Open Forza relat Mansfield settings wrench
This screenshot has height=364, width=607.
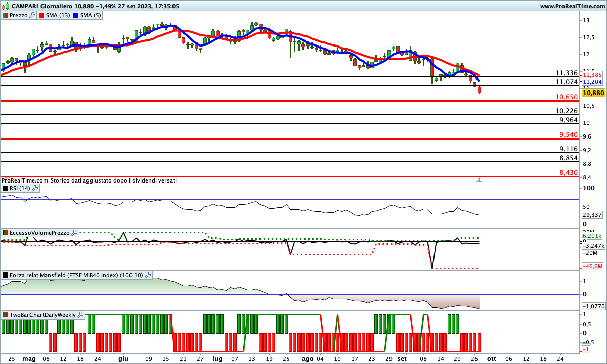148,275
